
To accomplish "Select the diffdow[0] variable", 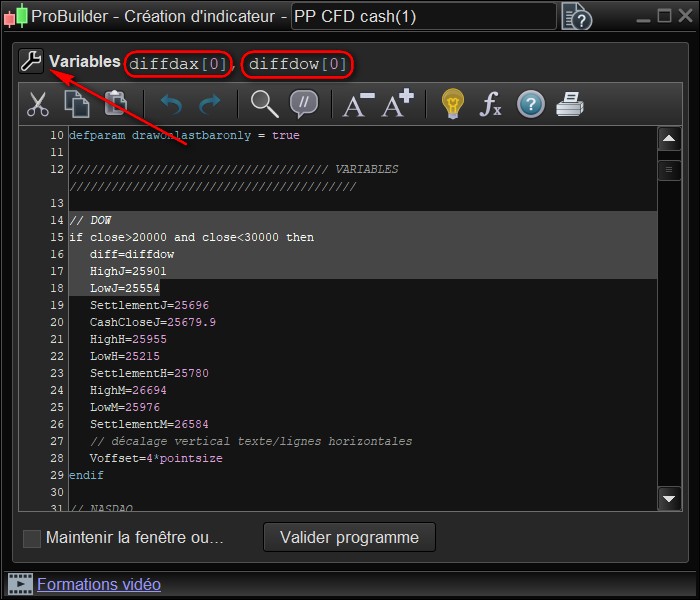I will pyautogui.click(x=298, y=64).
